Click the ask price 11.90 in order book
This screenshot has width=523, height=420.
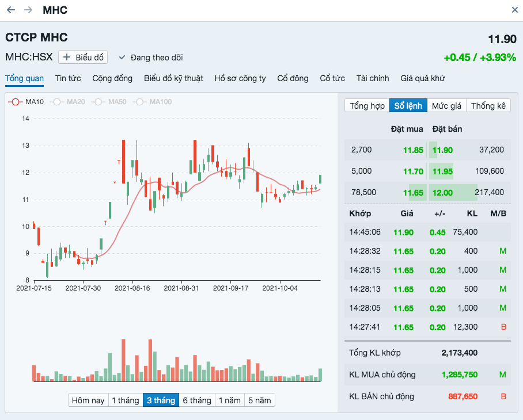pyautogui.click(x=442, y=150)
